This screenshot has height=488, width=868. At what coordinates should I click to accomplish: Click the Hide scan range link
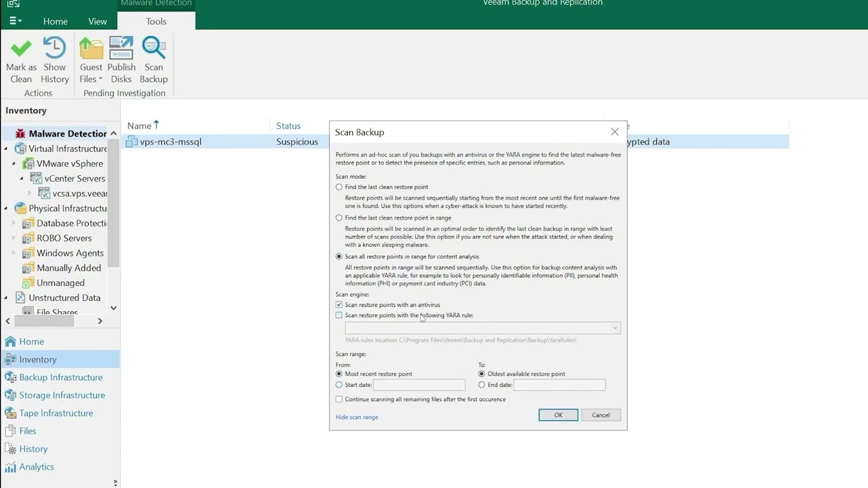357,417
